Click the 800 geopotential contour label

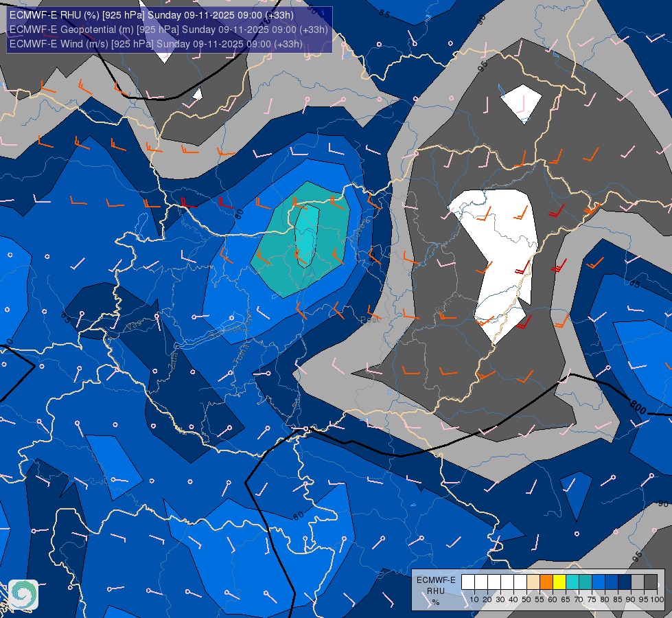point(638,407)
